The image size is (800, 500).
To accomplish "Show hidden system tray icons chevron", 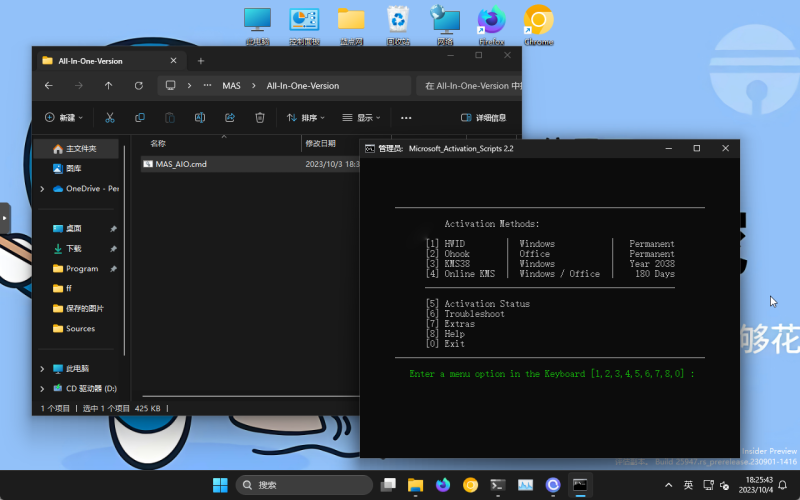I will pyautogui.click(x=668, y=485).
